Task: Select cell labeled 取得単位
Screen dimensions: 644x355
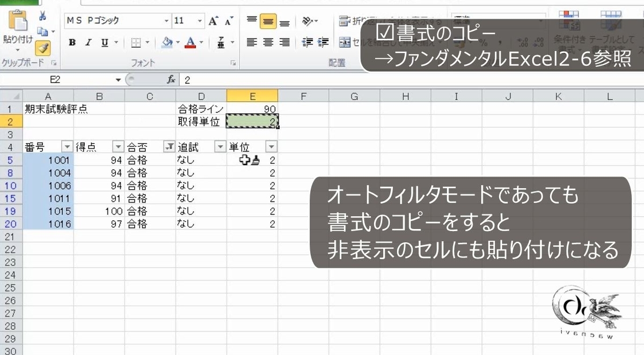Action: tap(201, 122)
